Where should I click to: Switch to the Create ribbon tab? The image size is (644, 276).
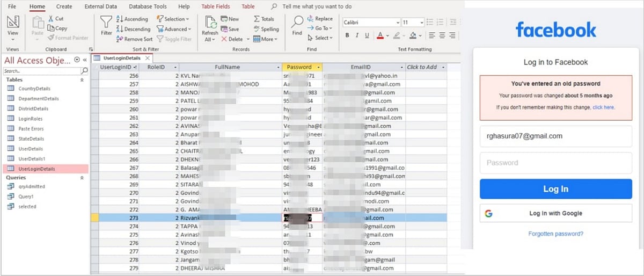point(64,6)
